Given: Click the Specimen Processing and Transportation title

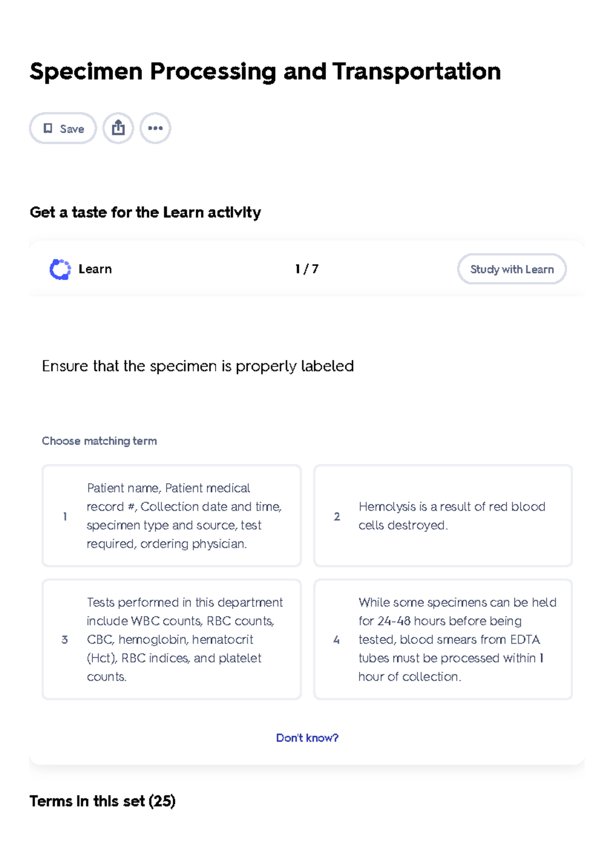Looking at the screenshot, I should pyautogui.click(x=265, y=71).
